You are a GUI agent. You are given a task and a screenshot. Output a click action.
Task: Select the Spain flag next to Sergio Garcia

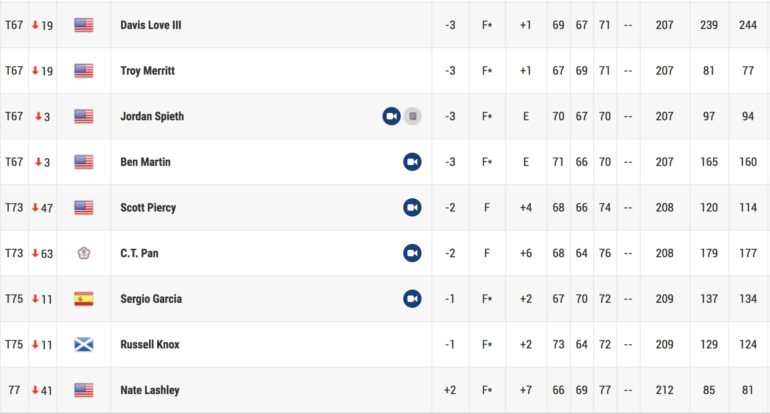[83, 299]
